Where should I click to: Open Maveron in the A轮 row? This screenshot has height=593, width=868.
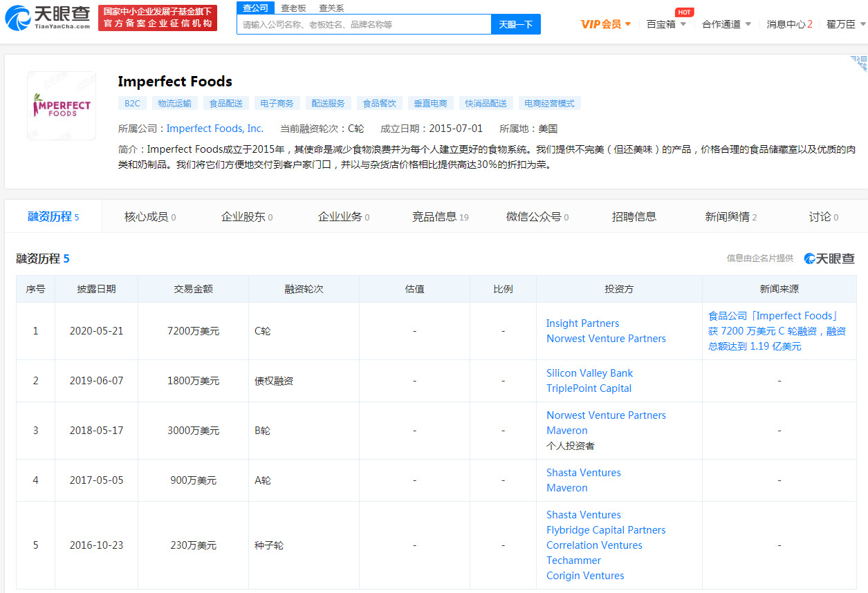click(x=566, y=488)
